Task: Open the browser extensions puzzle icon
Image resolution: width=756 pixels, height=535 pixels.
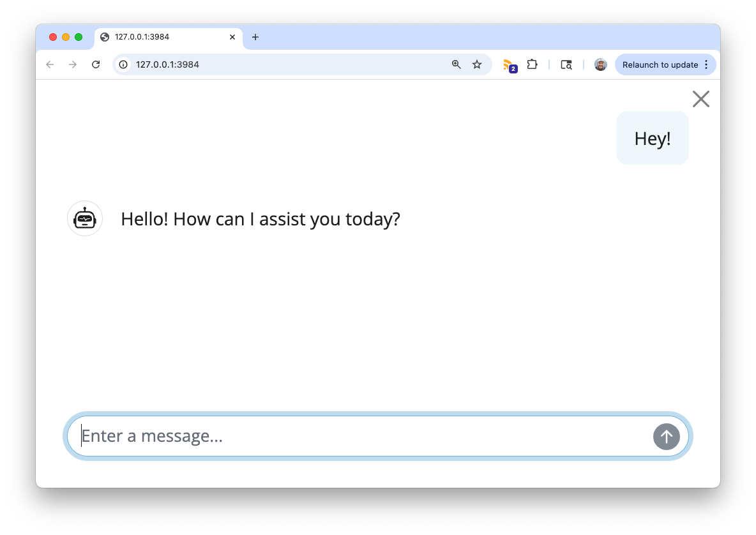Action: (x=532, y=64)
